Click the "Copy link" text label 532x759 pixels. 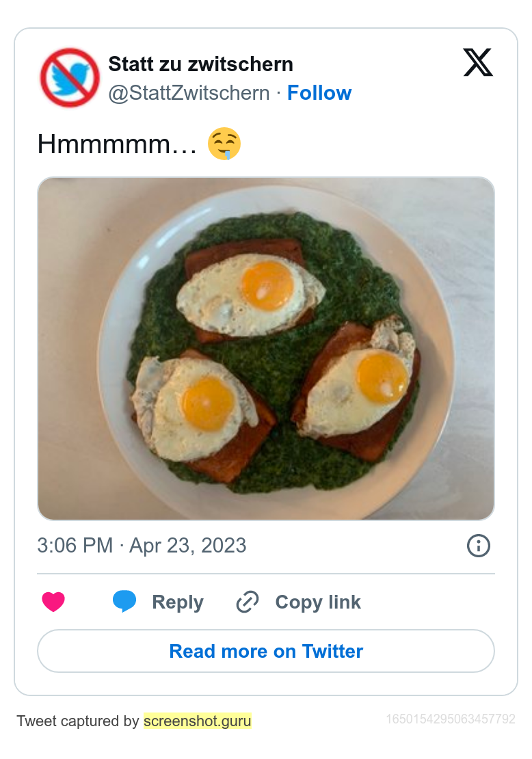tap(317, 602)
